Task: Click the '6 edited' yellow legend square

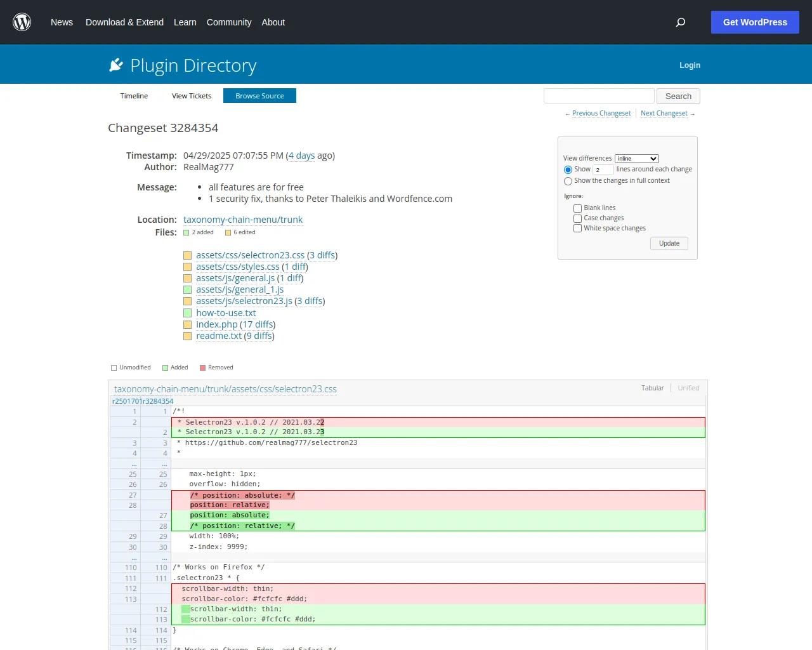Action: [228, 232]
